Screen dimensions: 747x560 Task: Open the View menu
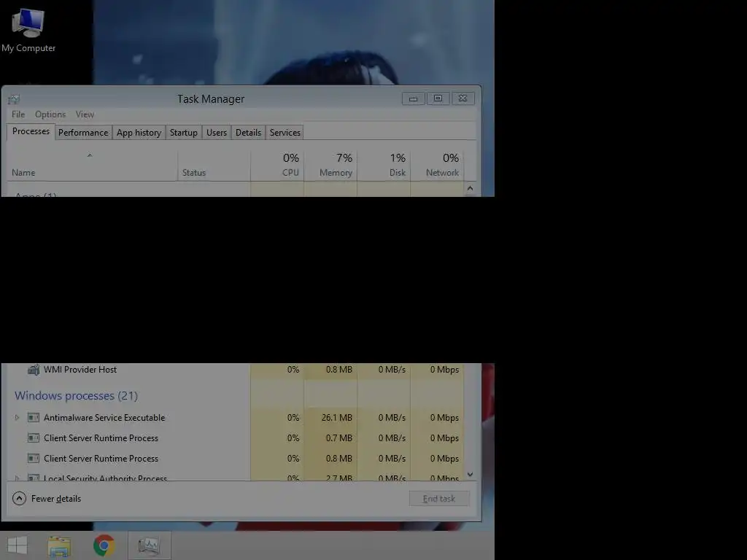pos(85,114)
